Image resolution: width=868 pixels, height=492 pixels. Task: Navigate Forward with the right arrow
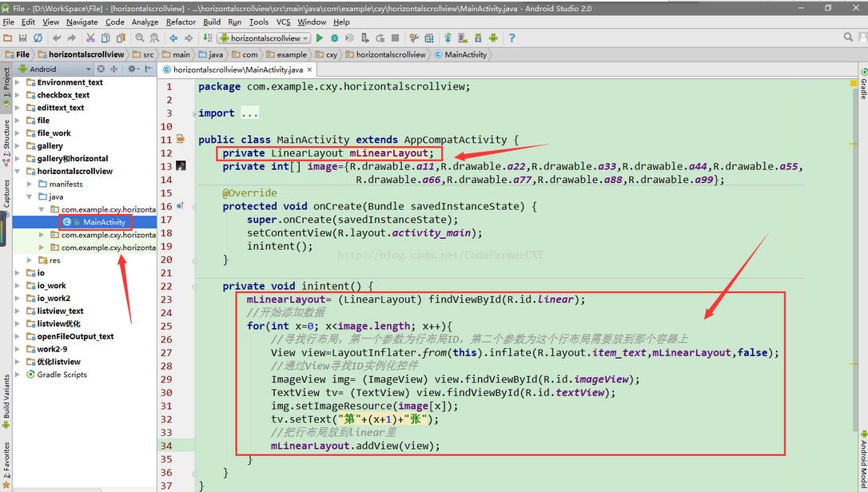tap(189, 38)
